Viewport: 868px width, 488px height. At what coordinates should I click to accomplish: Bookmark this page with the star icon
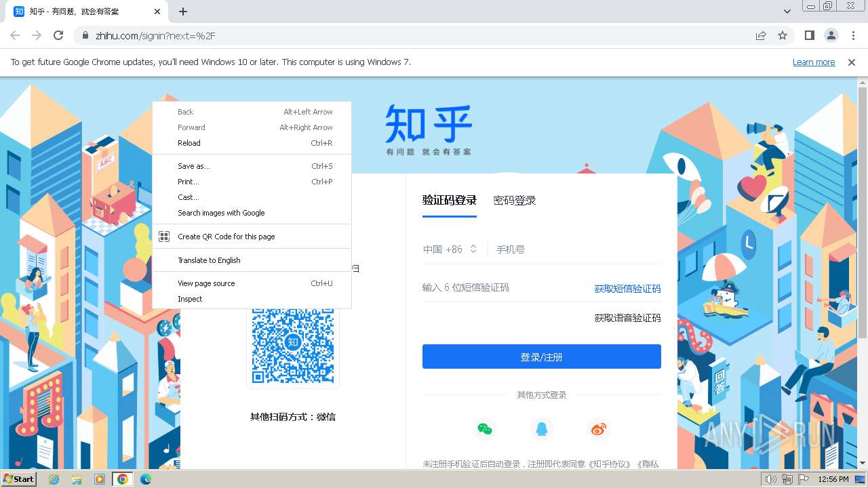coord(783,35)
